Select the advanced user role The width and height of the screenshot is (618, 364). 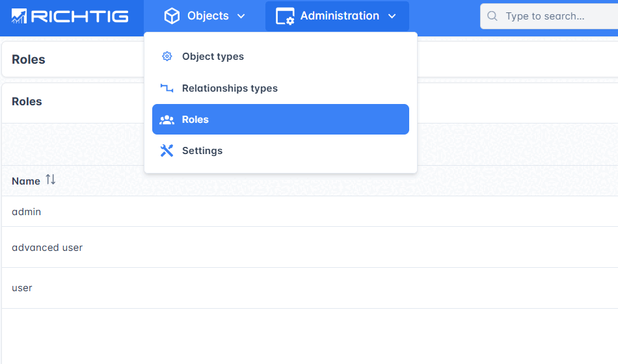47,248
